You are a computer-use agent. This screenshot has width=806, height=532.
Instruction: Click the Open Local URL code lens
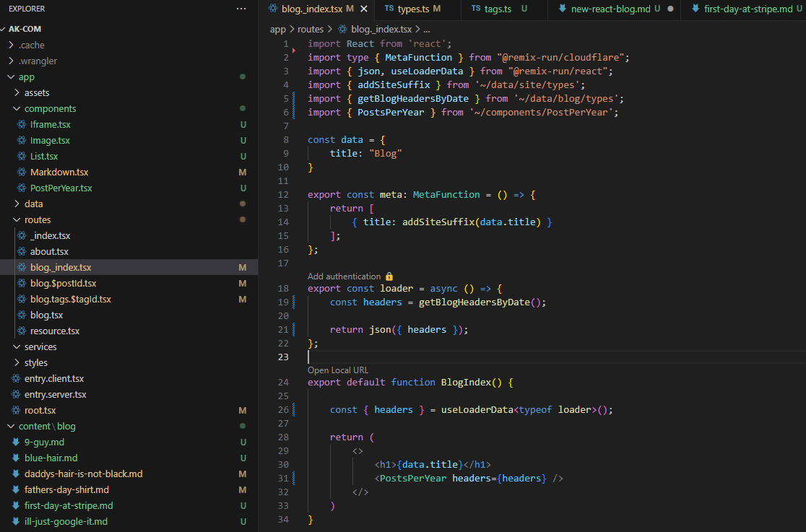click(338, 370)
